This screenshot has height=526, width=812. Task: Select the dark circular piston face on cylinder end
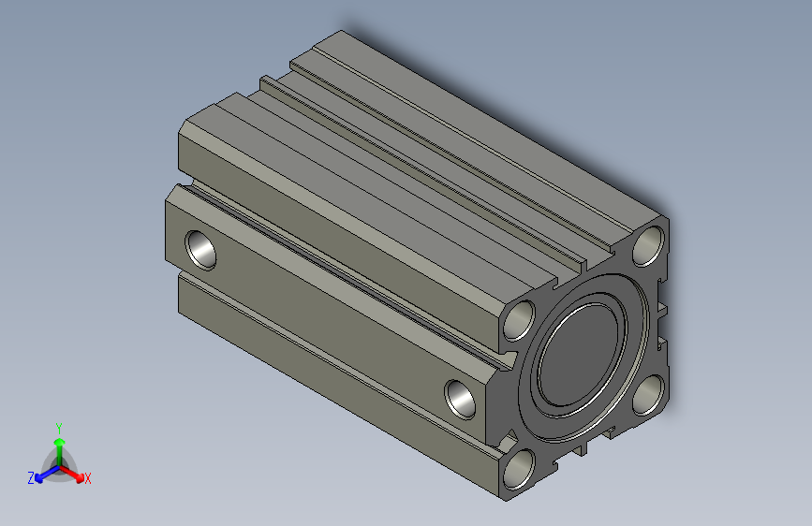coord(579,356)
